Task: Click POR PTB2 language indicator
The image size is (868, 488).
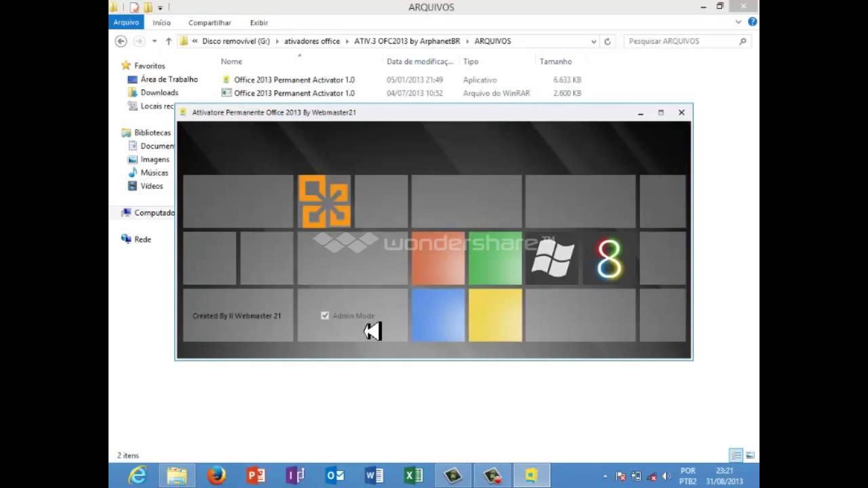Action: coord(688,476)
